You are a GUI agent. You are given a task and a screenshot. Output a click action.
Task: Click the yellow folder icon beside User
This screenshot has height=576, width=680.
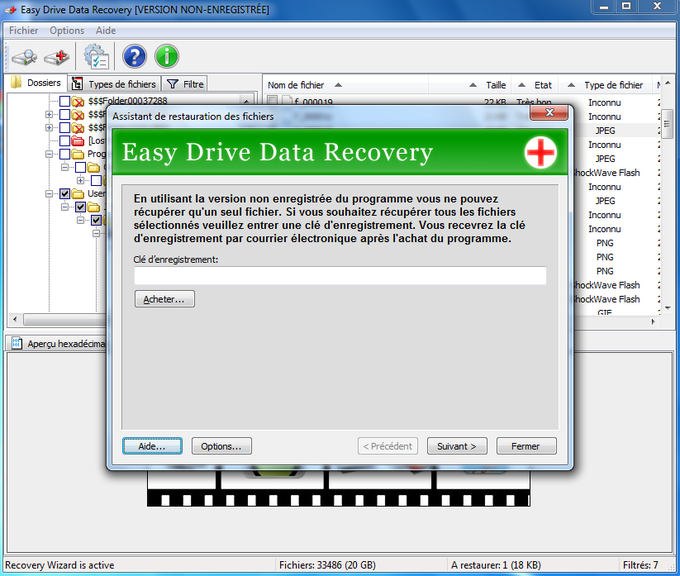[x=78, y=193]
